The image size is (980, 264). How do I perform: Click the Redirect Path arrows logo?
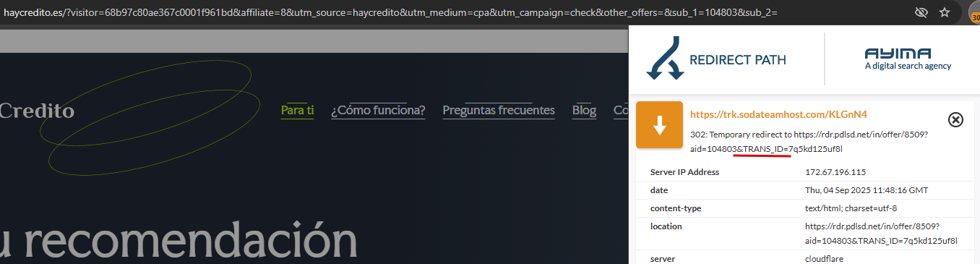tap(664, 58)
